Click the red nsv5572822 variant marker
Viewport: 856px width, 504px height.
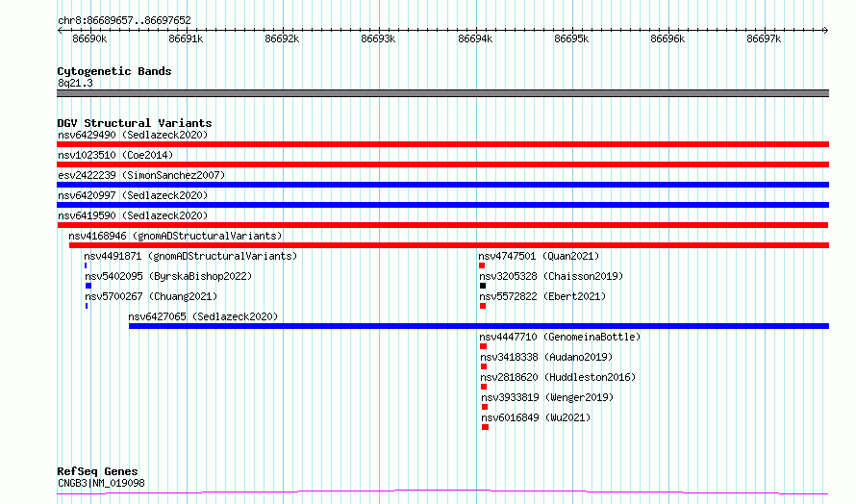[x=483, y=306]
